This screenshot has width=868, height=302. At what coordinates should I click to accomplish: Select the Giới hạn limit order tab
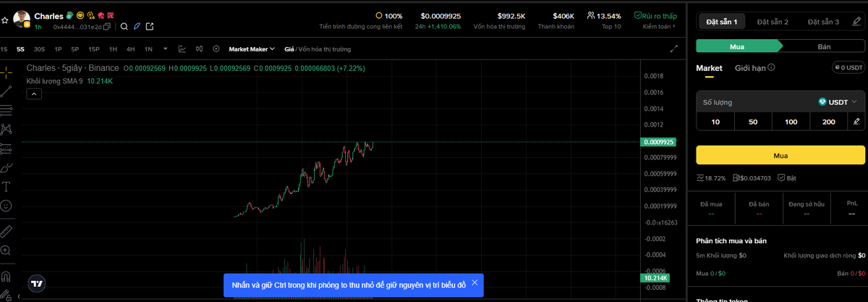point(750,68)
